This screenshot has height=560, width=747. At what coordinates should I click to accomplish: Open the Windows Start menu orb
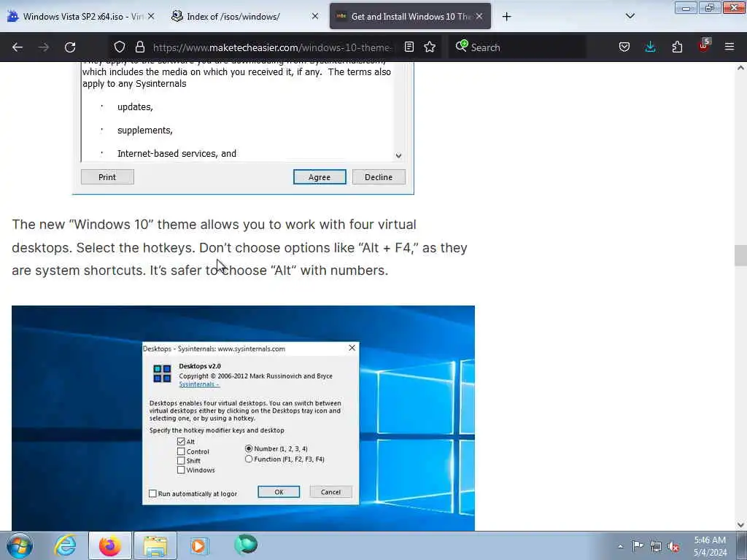pyautogui.click(x=20, y=545)
